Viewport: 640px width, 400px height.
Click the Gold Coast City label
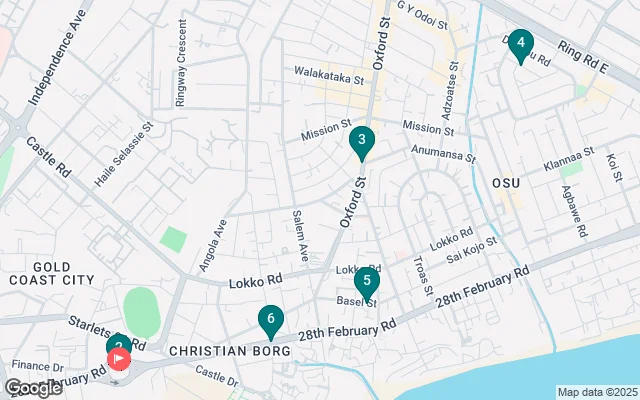point(52,274)
